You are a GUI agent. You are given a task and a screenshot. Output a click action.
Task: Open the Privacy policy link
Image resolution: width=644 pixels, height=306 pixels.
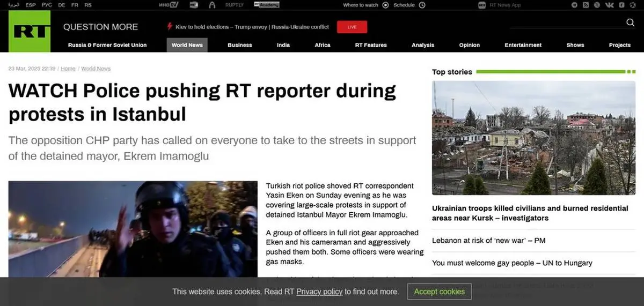point(319,292)
